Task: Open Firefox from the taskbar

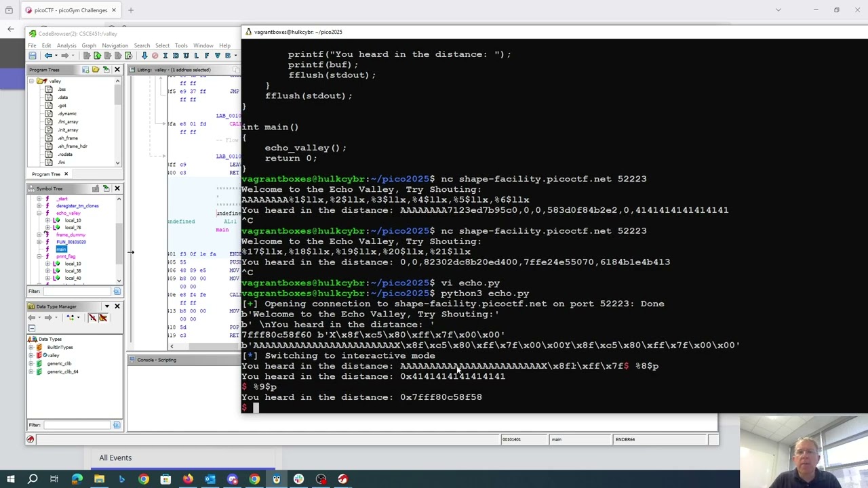Action: tap(188, 479)
